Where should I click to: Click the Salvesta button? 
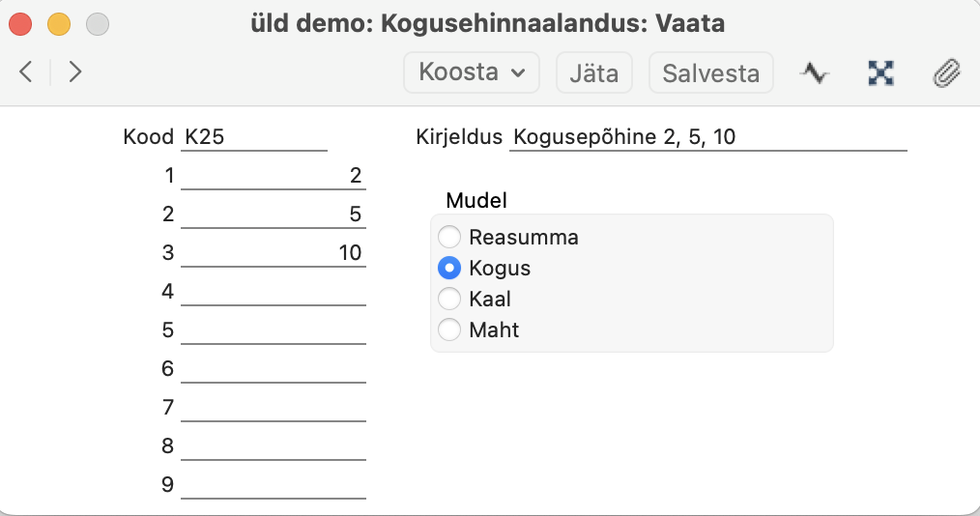click(x=711, y=72)
